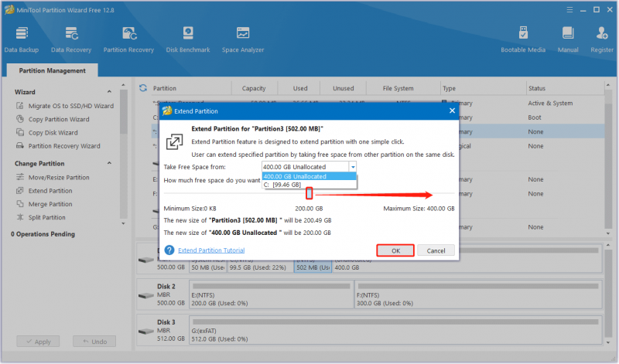Open the Take Free Space from dropdown arrow

coord(353,167)
